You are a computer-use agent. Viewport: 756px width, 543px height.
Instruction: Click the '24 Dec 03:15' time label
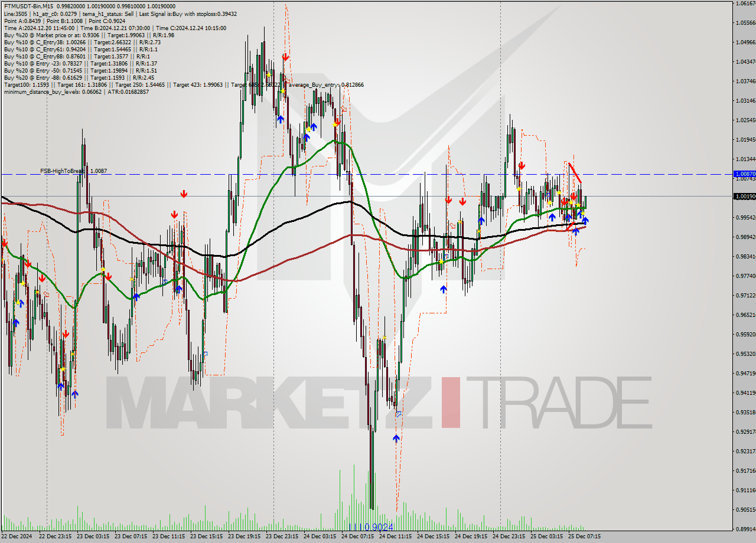tap(320, 537)
